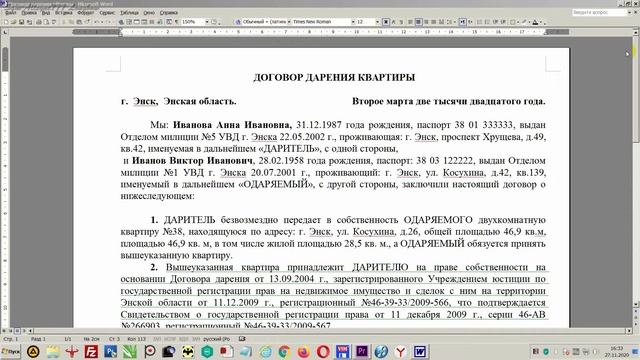The width and height of the screenshot is (640, 360).
Task: Toggle underline formatting (Ч)
Action: click(401, 22)
